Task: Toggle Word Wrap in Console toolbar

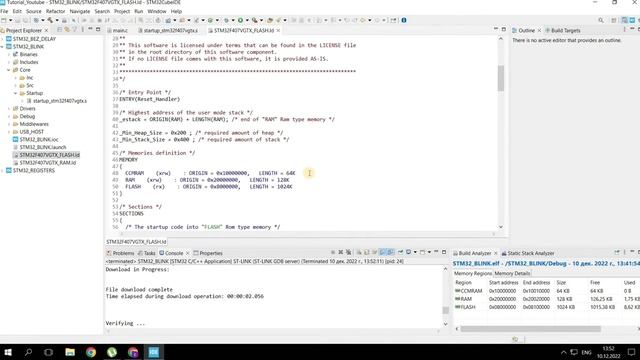Action: pos(374,252)
